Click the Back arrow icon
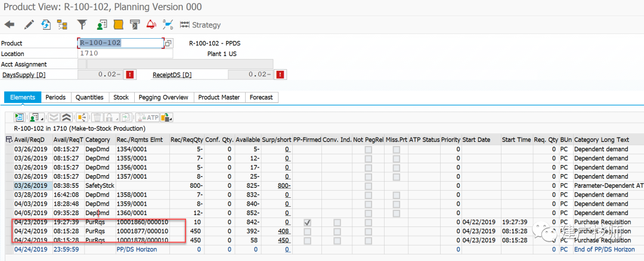Viewport: 644px width, 261px height. (10, 24)
